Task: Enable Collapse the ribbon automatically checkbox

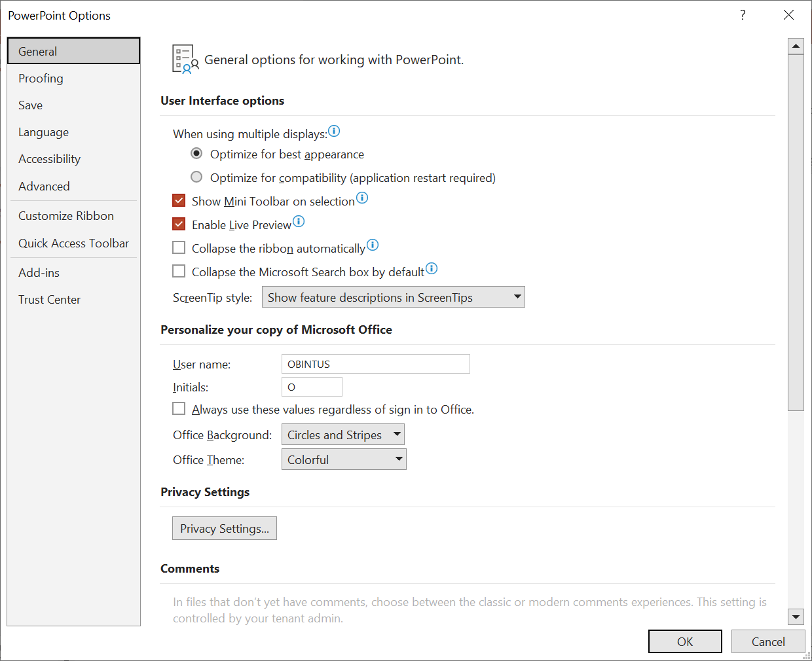Action: click(x=179, y=248)
